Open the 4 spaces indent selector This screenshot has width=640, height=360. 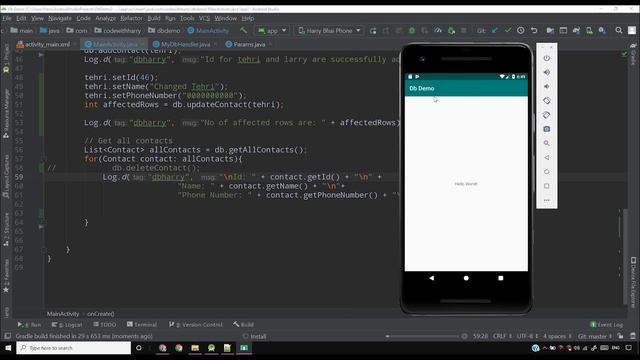tap(557, 336)
